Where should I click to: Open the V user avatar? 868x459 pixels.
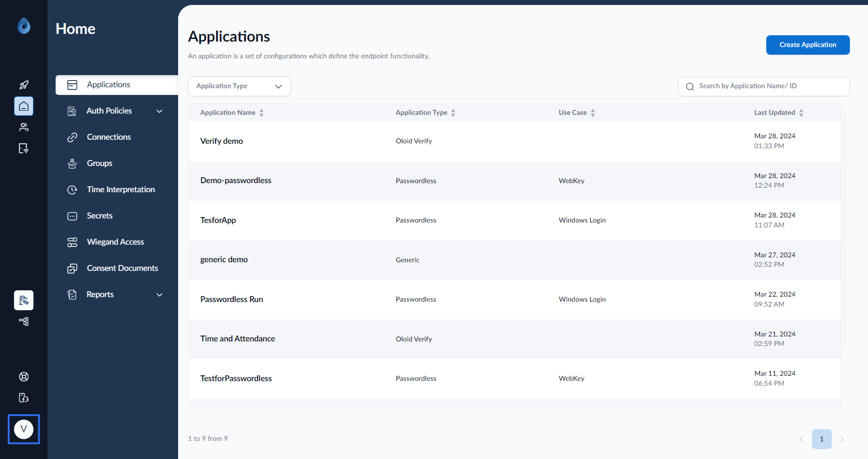click(x=24, y=429)
